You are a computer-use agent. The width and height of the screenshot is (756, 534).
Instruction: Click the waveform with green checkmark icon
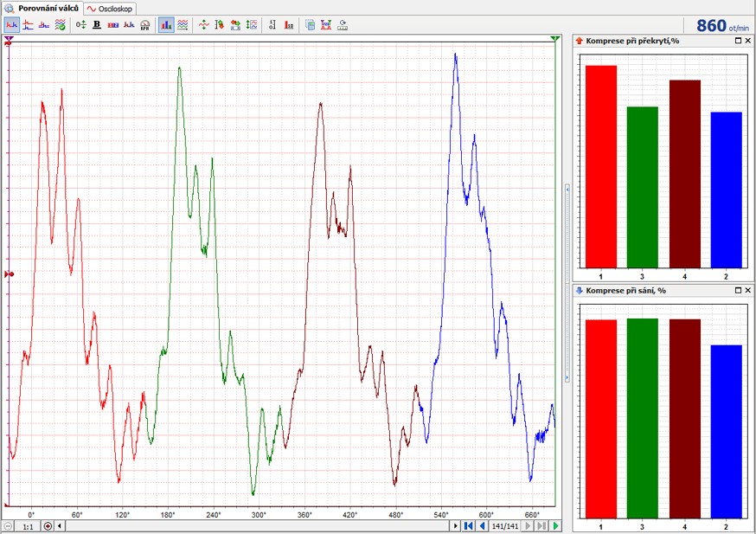coord(60,25)
